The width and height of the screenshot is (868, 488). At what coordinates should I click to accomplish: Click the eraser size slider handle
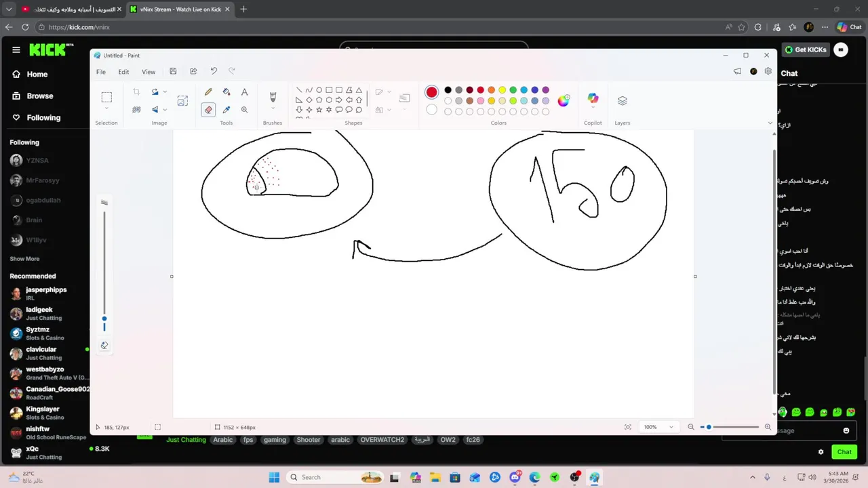point(104,318)
